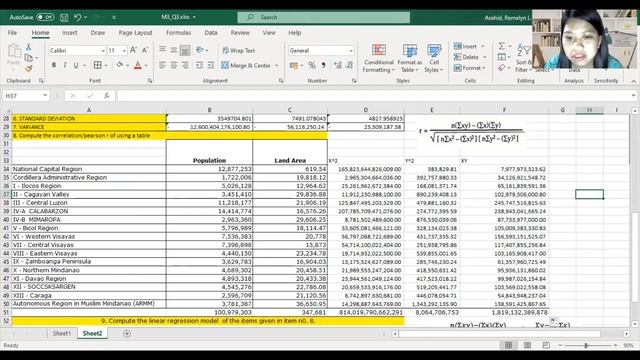
Task: Click the Comma Style icon
Action: point(324,65)
